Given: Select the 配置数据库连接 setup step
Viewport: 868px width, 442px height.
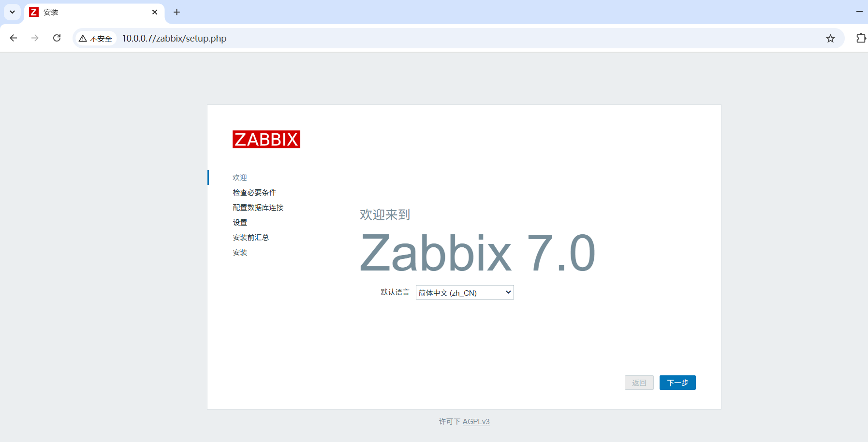Looking at the screenshot, I should pyautogui.click(x=258, y=207).
